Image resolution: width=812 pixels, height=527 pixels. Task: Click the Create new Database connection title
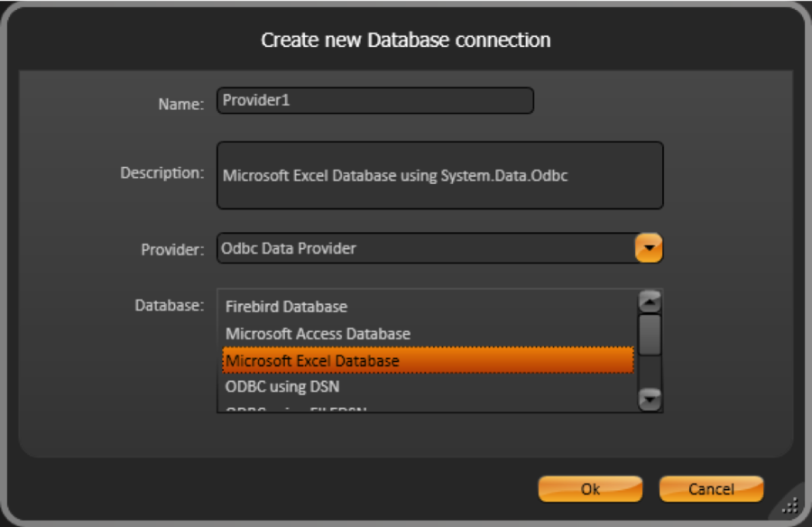[406, 40]
